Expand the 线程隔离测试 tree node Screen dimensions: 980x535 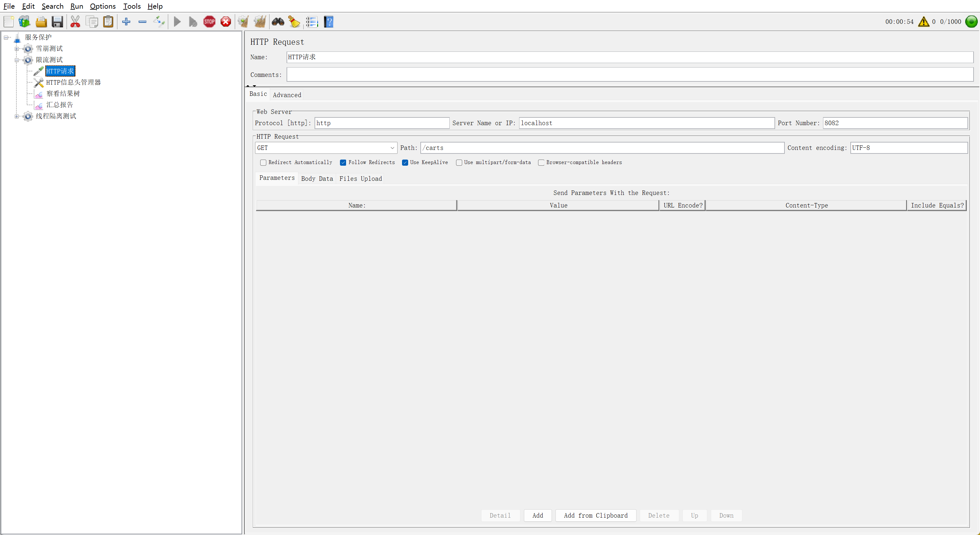pos(17,116)
